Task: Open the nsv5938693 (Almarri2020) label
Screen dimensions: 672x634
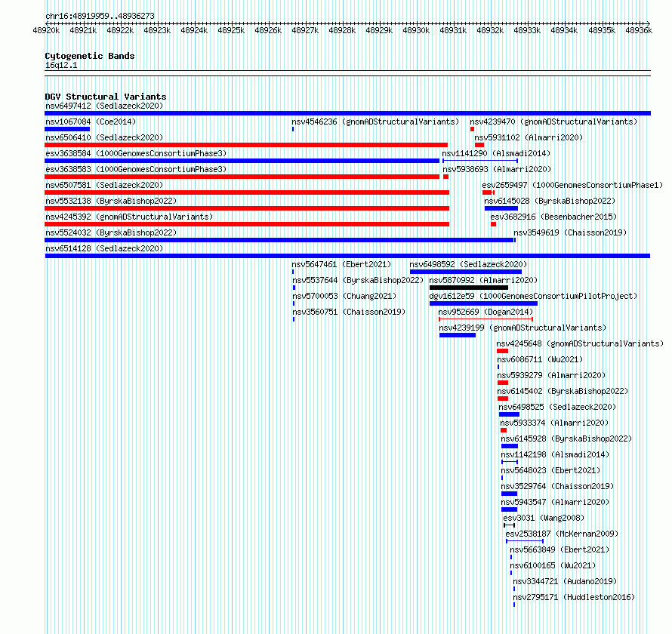Action: (x=497, y=169)
